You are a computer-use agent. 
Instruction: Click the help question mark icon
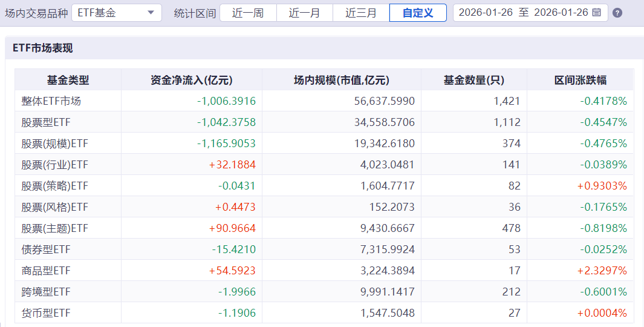[617, 13]
